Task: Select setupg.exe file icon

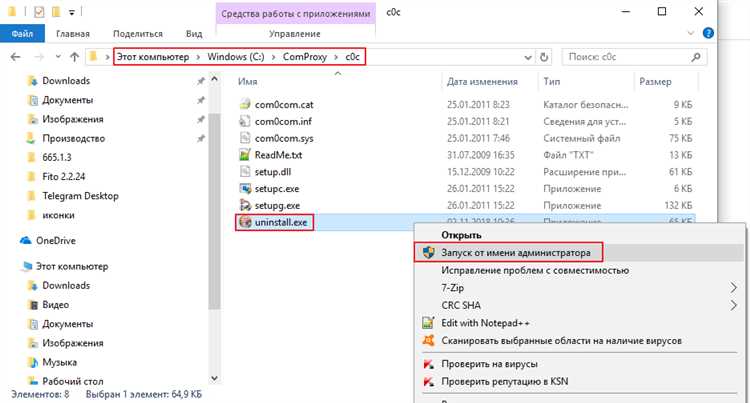Action: [x=245, y=205]
